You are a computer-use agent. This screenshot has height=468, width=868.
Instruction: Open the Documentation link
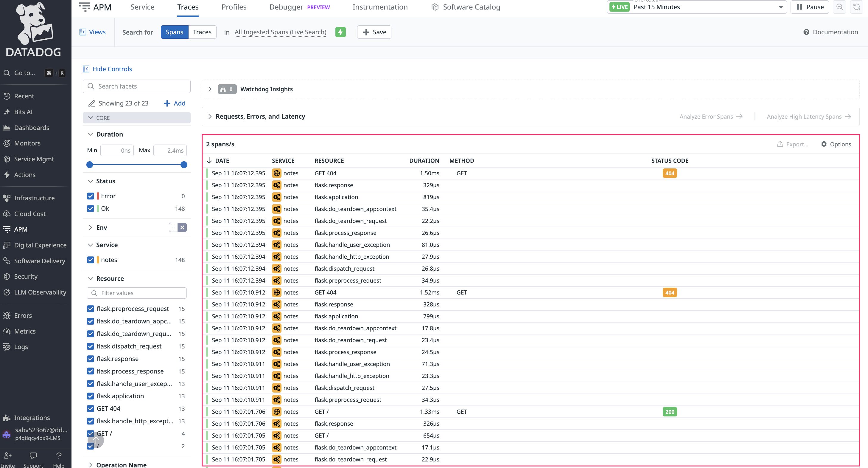point(830,32)
